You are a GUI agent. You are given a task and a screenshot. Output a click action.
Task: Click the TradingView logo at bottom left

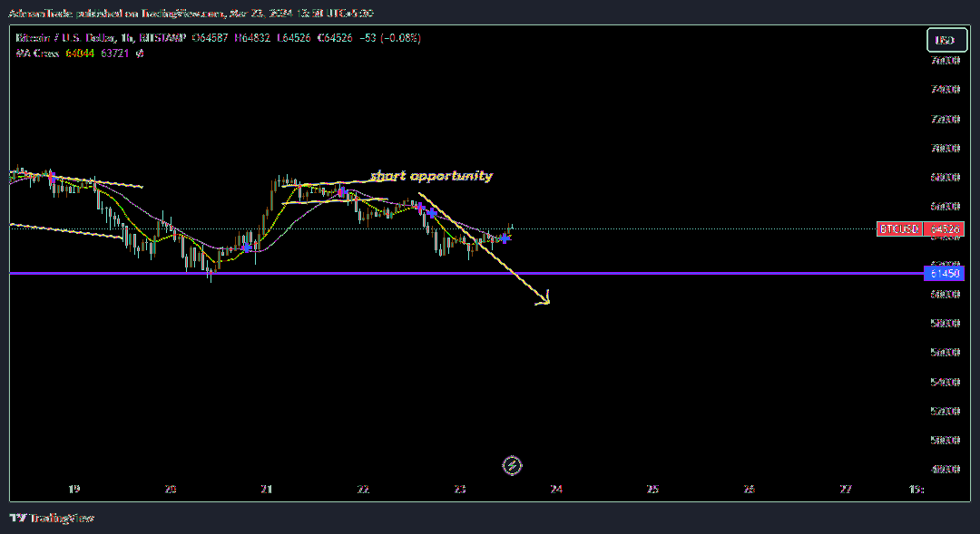52,518
